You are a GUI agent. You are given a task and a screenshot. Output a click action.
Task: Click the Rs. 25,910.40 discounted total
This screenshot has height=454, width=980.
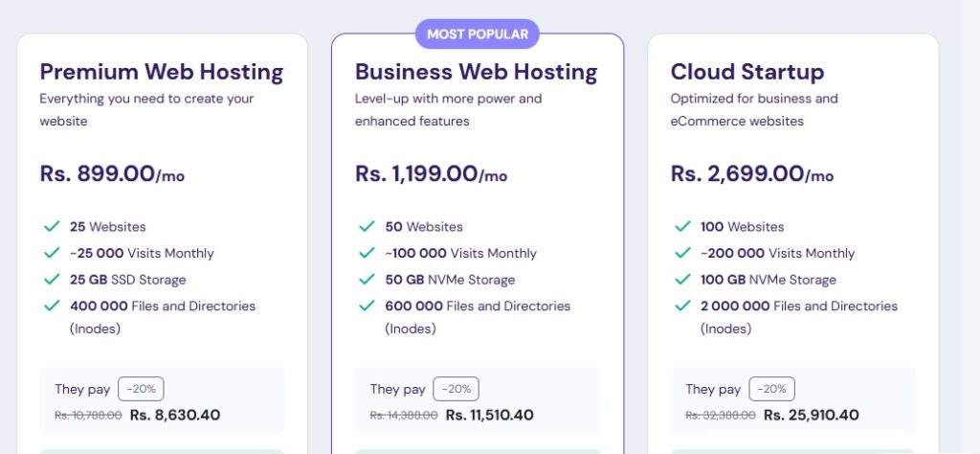pos(811,416)
